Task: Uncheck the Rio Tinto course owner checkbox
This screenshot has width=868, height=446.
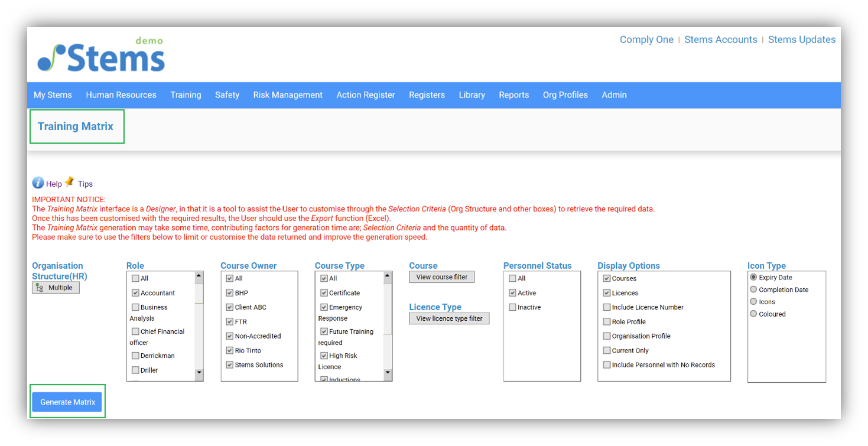Action: 230,350
